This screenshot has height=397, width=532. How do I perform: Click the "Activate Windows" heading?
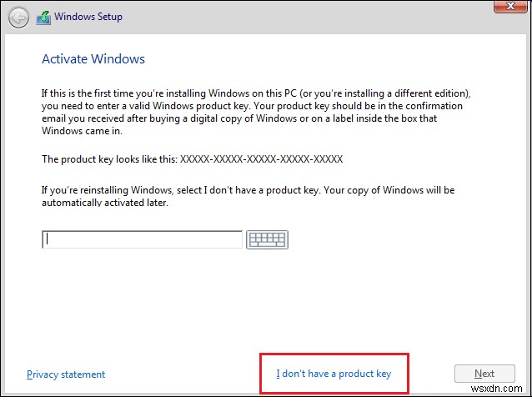(x=93, y=59)
